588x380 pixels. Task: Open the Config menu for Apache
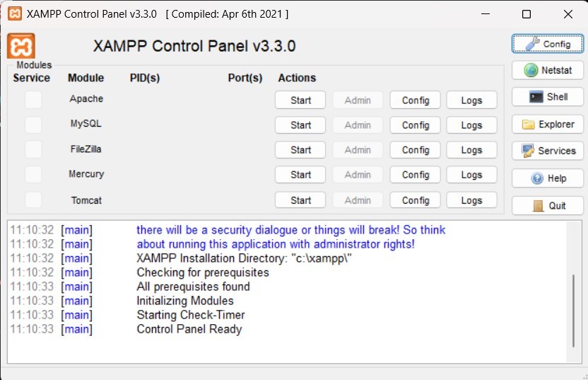tap(416, 100)
